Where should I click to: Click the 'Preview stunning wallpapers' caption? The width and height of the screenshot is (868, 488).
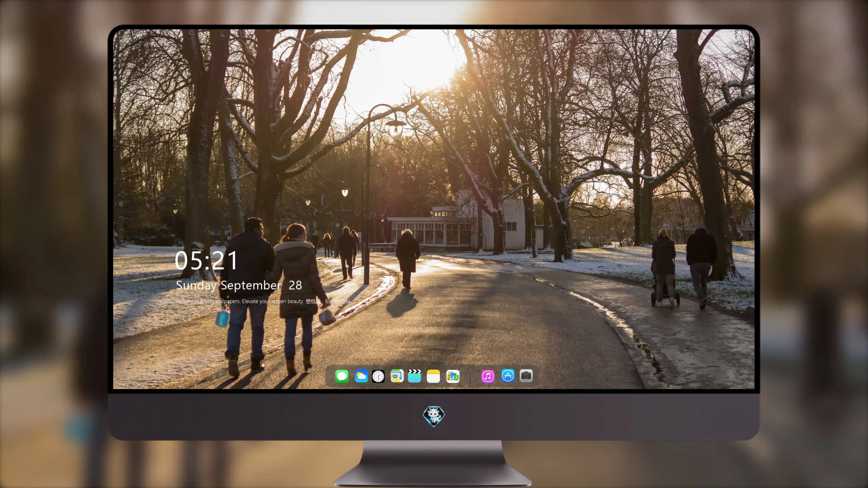coord(262,301)
